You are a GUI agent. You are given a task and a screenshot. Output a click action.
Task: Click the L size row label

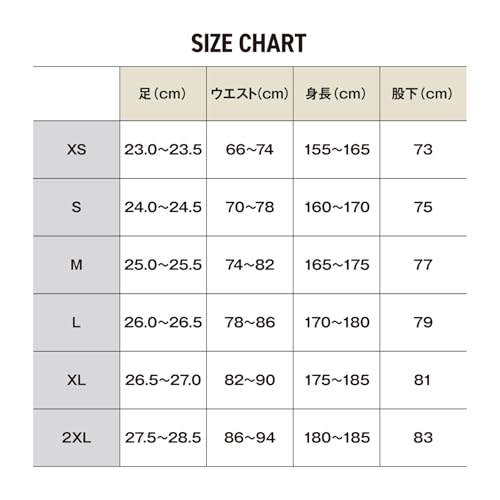[x=76, y=322]
